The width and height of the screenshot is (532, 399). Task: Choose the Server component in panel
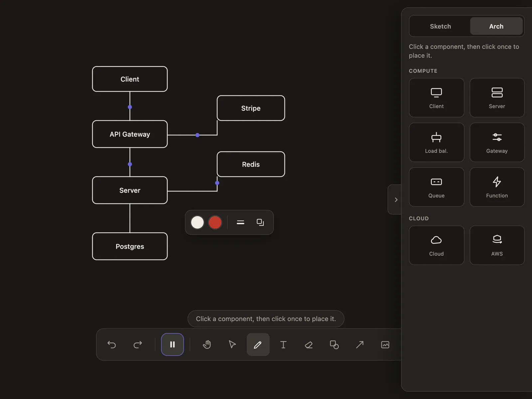click(x=497, y=98)
